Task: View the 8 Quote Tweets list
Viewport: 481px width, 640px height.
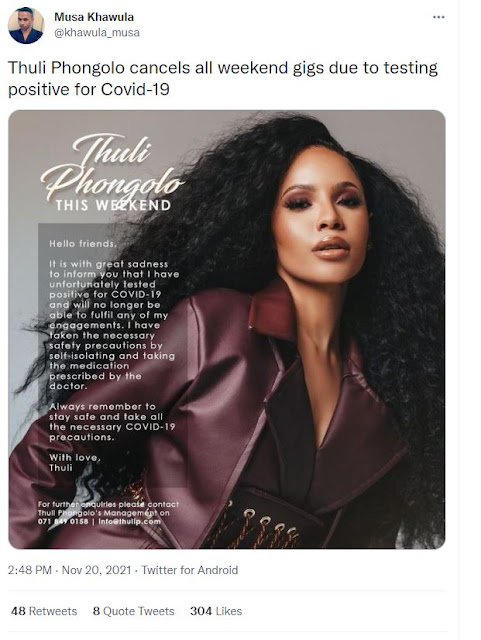Action: pos(134,611)
